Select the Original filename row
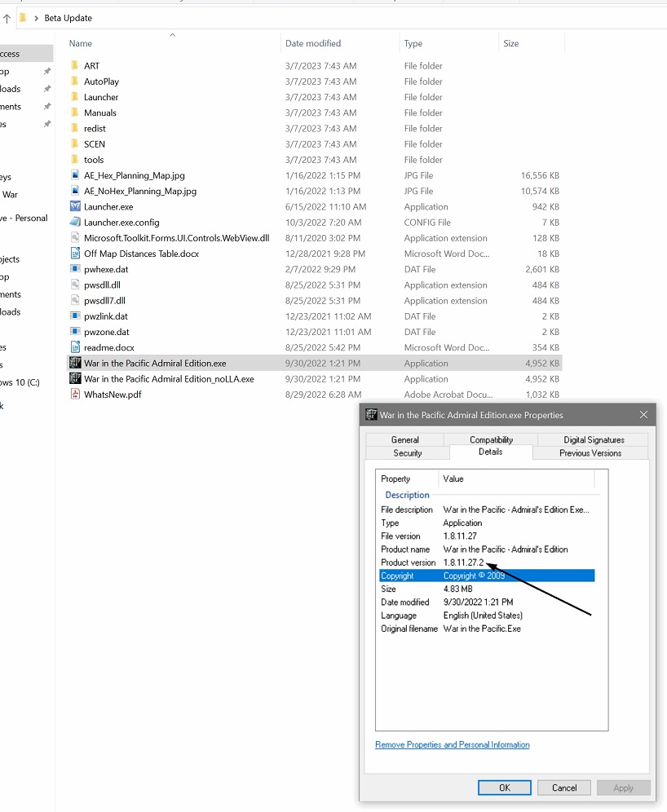This screenshot has height=812, width=667. coord(487,629)
